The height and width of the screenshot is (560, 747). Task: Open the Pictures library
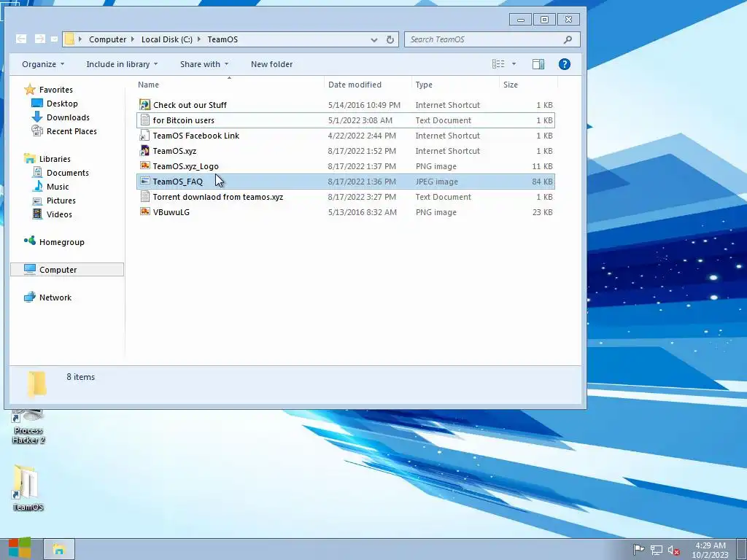[x=61, y=201]
